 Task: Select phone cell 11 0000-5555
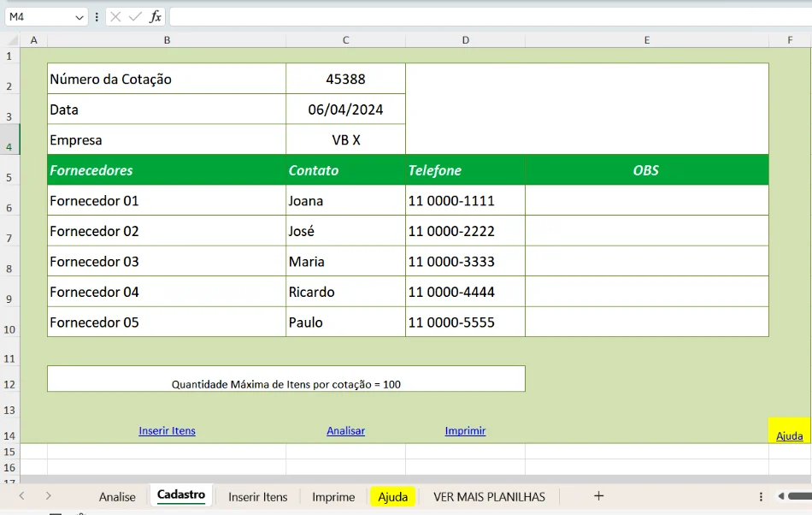point(466,323)
